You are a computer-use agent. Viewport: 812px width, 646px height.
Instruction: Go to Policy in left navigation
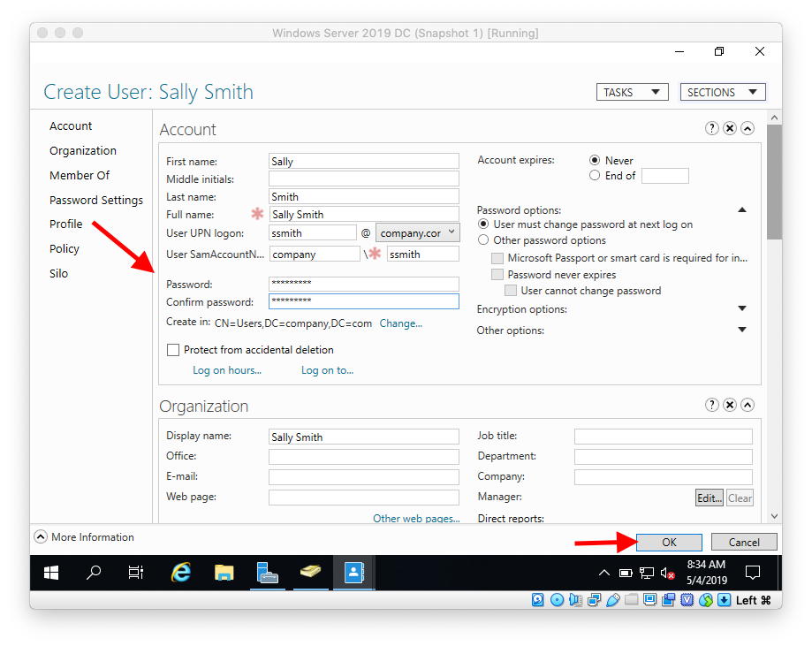[x=65, y=248]
